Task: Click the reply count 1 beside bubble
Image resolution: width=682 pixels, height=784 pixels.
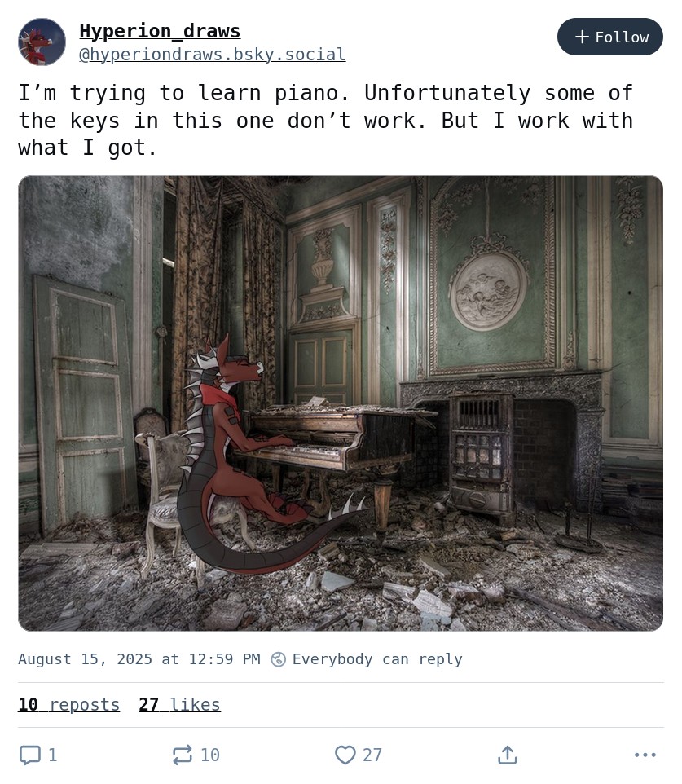Action: tap(52, 755)
